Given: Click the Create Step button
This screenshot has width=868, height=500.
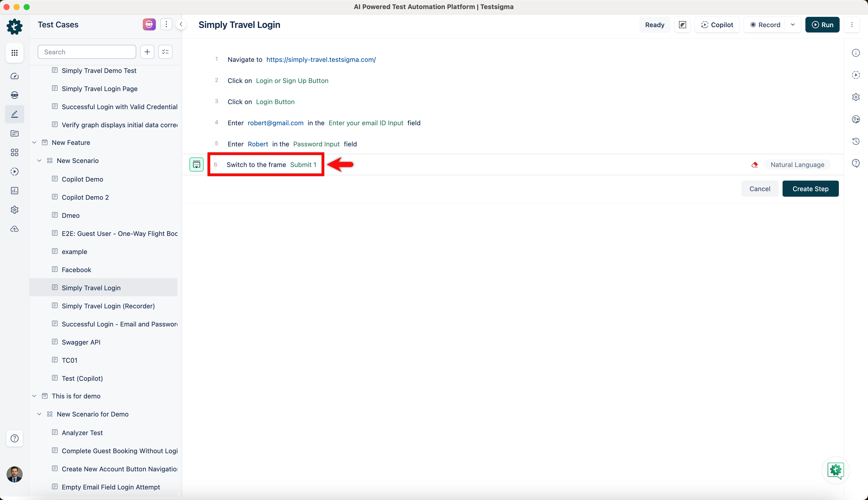Looking at the screenshot, I should [x=810, y=189].
